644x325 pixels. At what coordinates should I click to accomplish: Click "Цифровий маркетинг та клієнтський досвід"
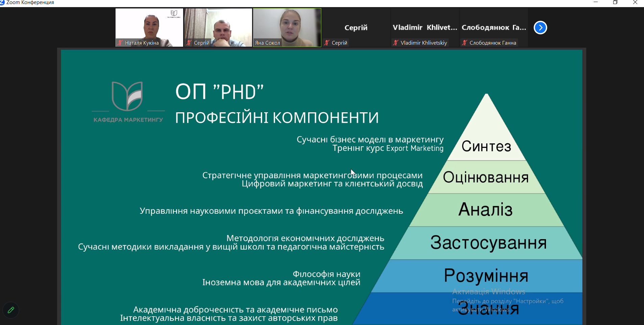(x=332, y=184)
